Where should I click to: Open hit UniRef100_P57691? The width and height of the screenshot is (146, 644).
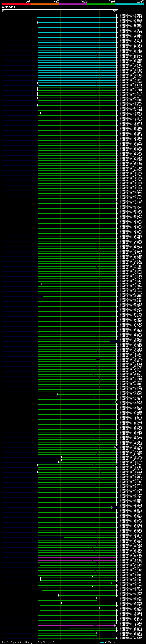[x=131, y=15]
